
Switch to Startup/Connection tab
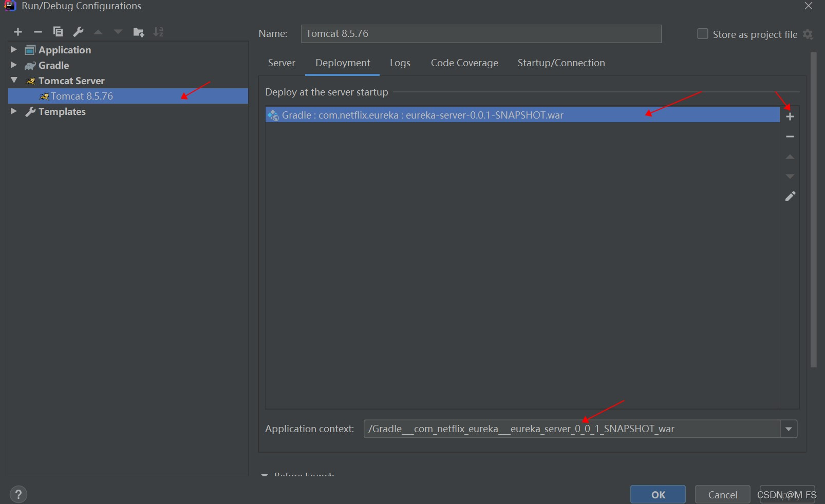[561, 63]
